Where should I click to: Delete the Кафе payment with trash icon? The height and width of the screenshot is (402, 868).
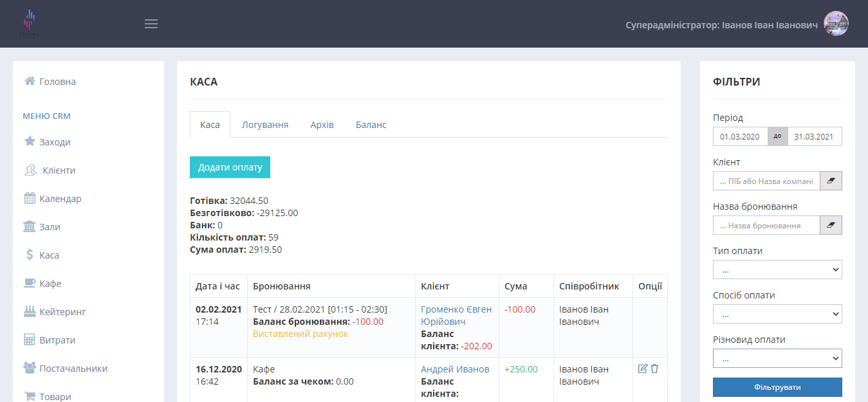[654, 369]
